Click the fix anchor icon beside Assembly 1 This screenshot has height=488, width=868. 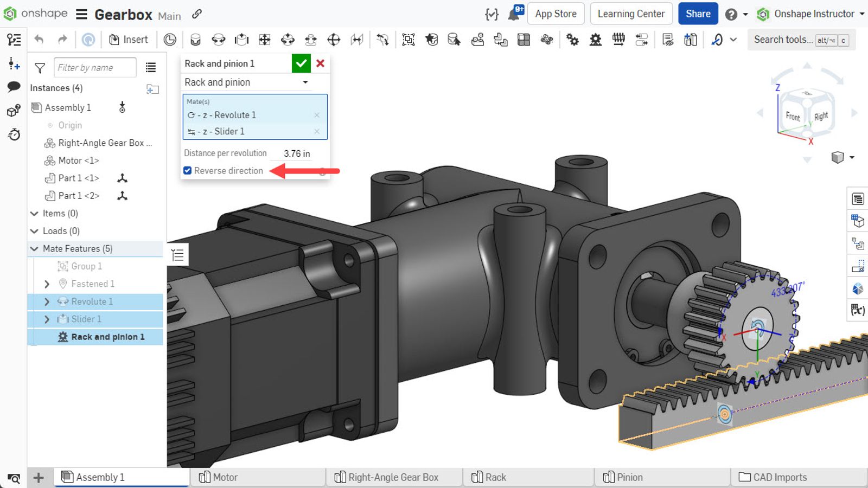pos(122,107)
